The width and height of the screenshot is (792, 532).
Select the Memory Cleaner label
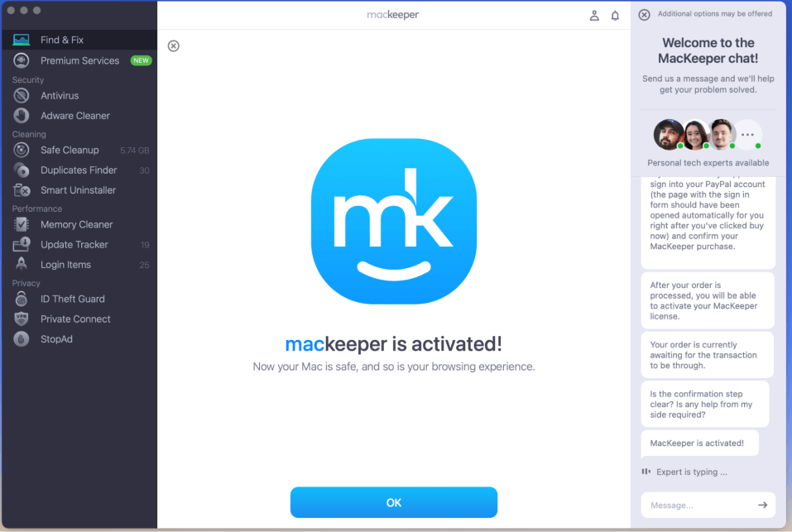pyautogui.click(x=77, y=224)
